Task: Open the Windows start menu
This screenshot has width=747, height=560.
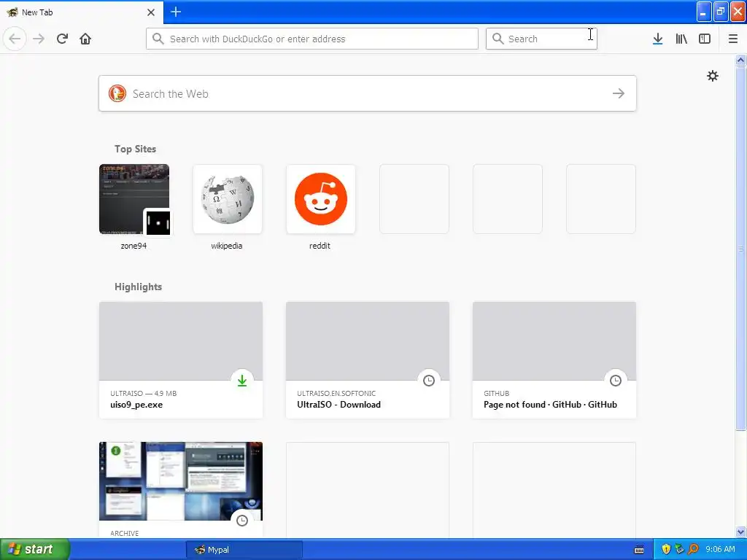Action: tap(35, 549)
